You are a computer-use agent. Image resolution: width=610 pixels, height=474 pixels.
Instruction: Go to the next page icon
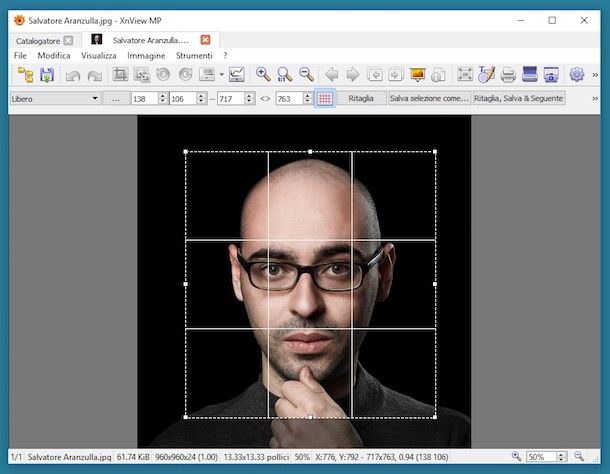396,74
